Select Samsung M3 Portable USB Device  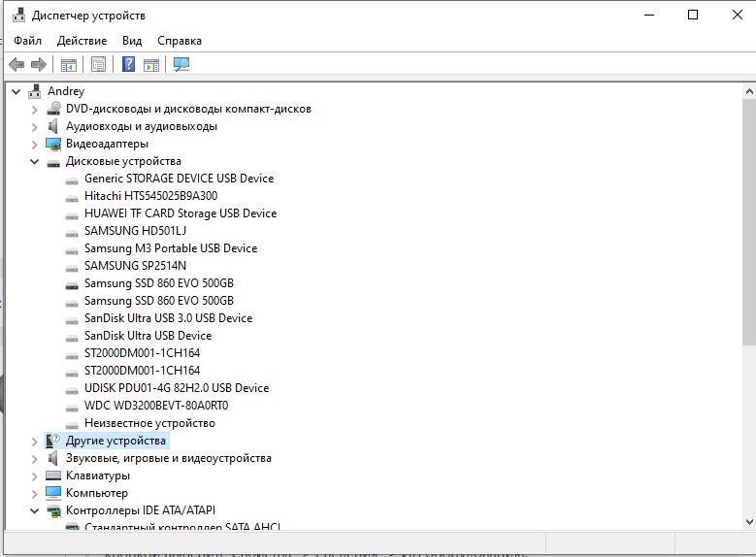coord(171,248)
